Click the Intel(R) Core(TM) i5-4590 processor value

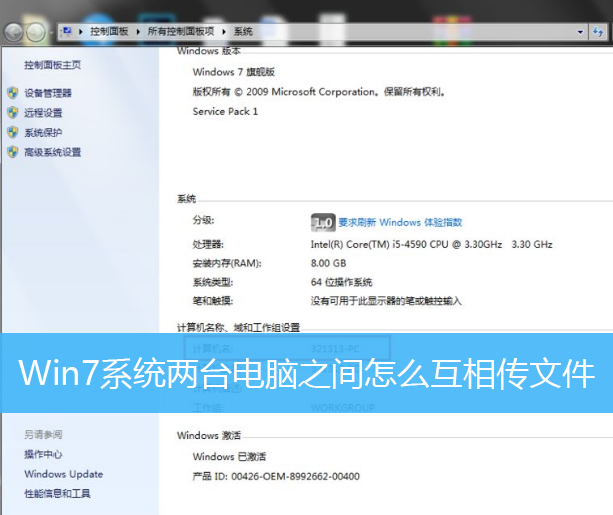coord(432,244)
